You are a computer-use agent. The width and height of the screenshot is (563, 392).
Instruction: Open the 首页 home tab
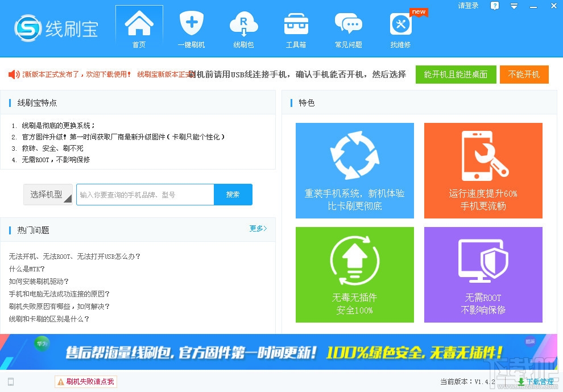click(139, 29)
